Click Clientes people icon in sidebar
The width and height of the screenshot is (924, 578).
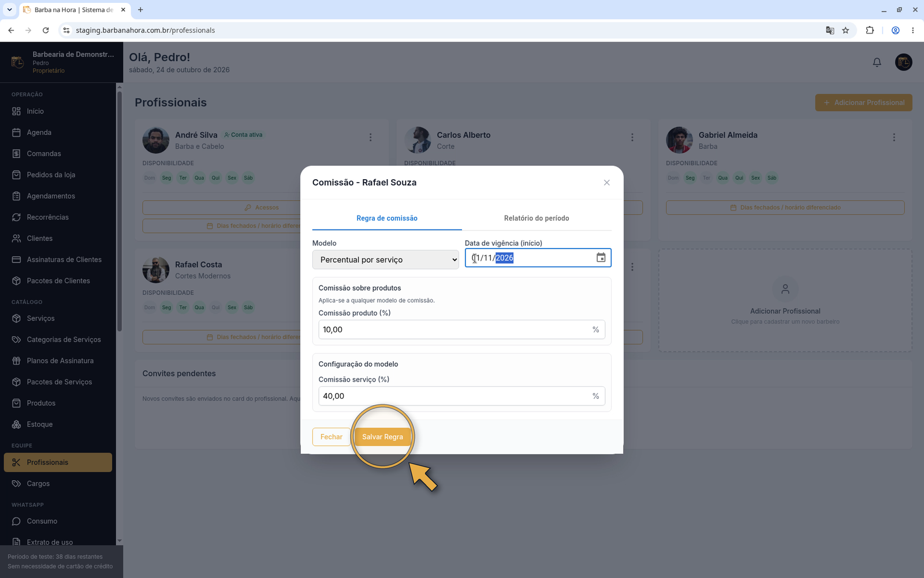(16, 238)
